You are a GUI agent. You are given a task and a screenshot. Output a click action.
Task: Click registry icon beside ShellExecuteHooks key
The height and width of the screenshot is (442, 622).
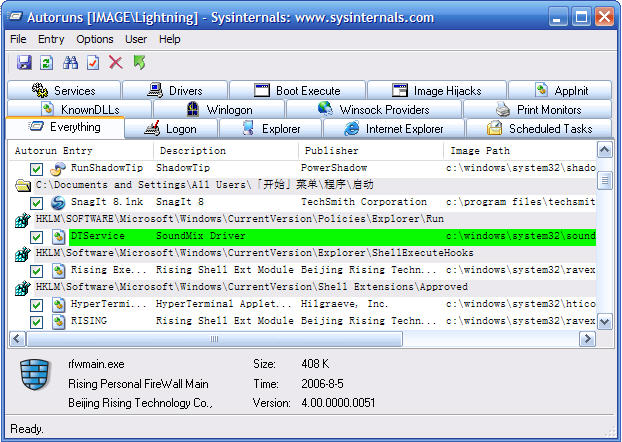pyautogui.click(x=23, y=254)
